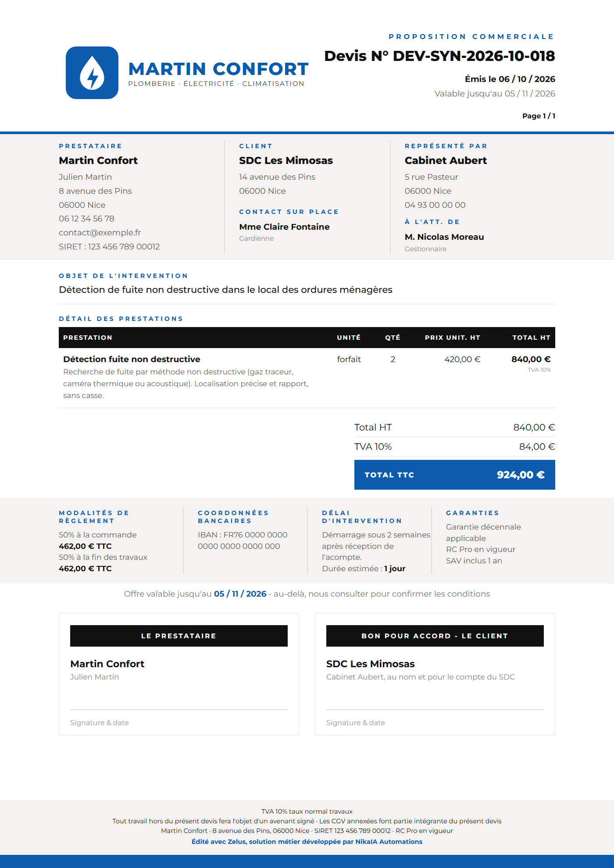Select the IBAN bank details
This screenshot has width=614, height=868.
pos(243,541)
